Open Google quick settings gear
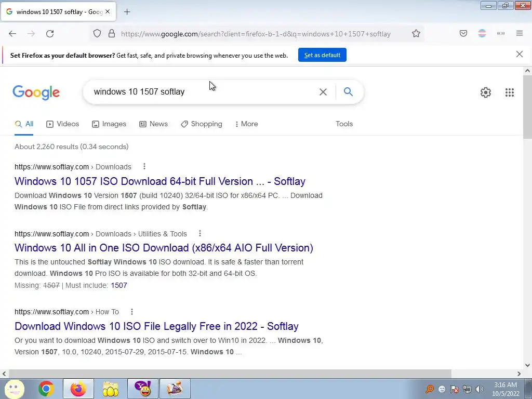Screen dimensions: 532x399 click(486, 92)
